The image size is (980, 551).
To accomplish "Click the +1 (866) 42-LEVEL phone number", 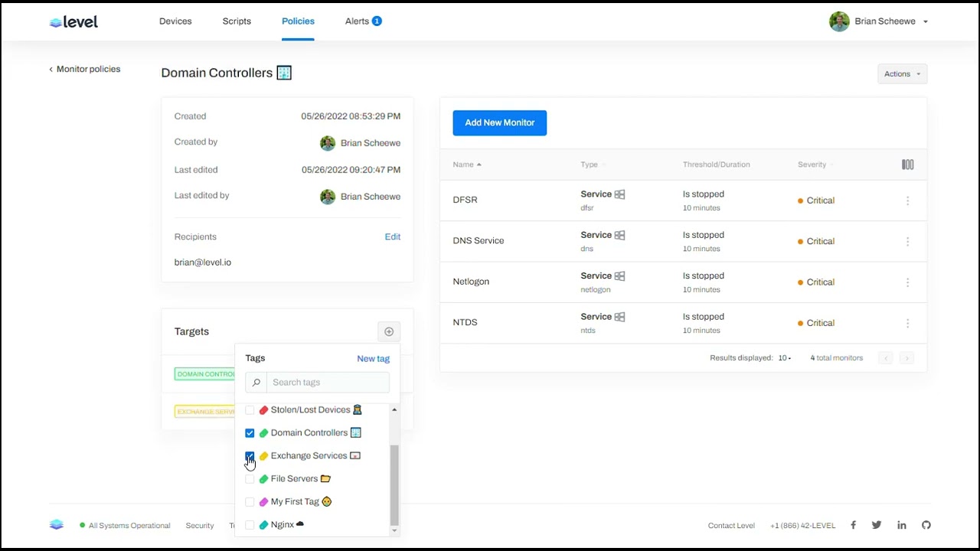I will pyautogui.click(x=802, y=526).
